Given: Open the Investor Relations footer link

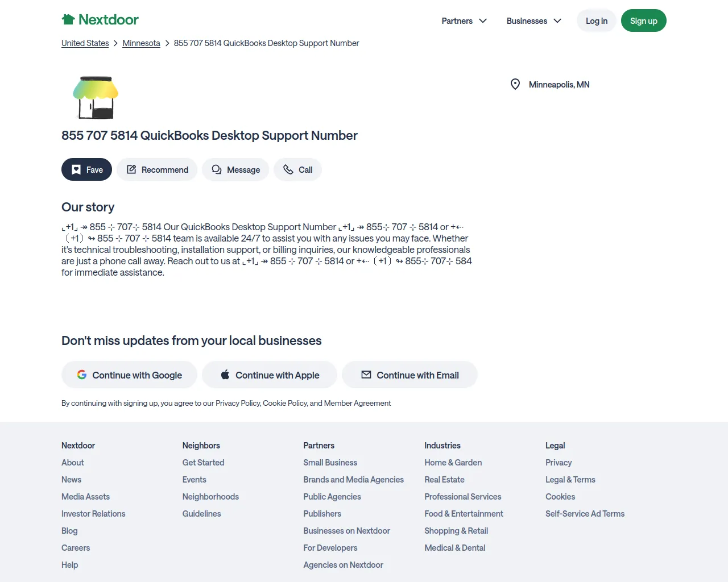Looking at the screenshot, I should 93,514.
